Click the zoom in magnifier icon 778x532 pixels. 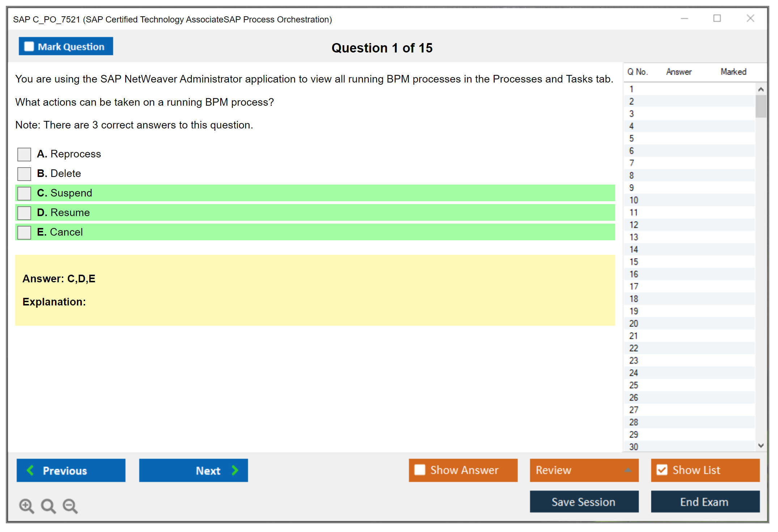pyautogui.click(x=26, y=506)
